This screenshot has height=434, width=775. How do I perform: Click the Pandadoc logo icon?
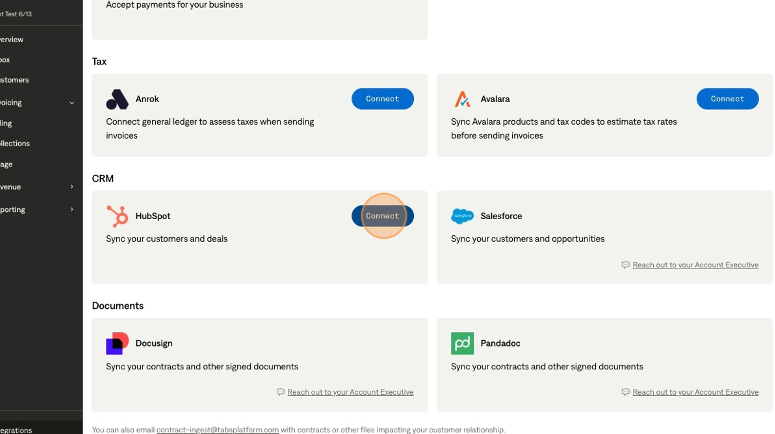pyautogui.click(x=462, y=343)
